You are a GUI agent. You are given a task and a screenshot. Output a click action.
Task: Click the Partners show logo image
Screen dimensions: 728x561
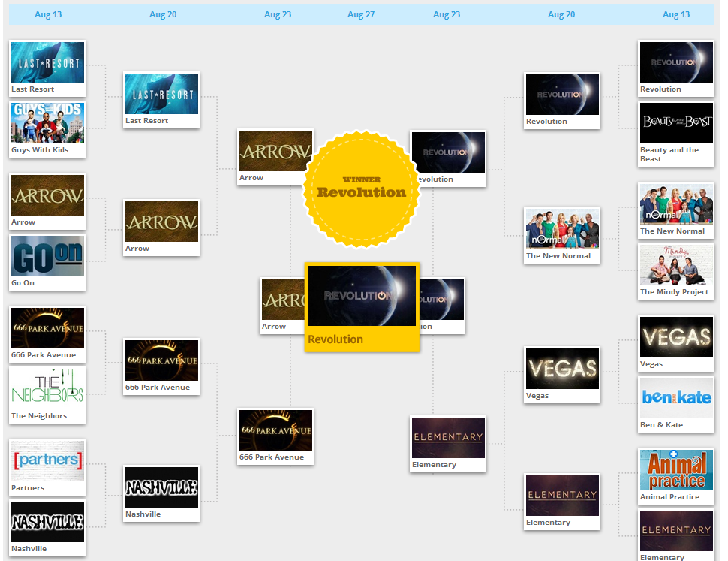click(x=47, y=460)
